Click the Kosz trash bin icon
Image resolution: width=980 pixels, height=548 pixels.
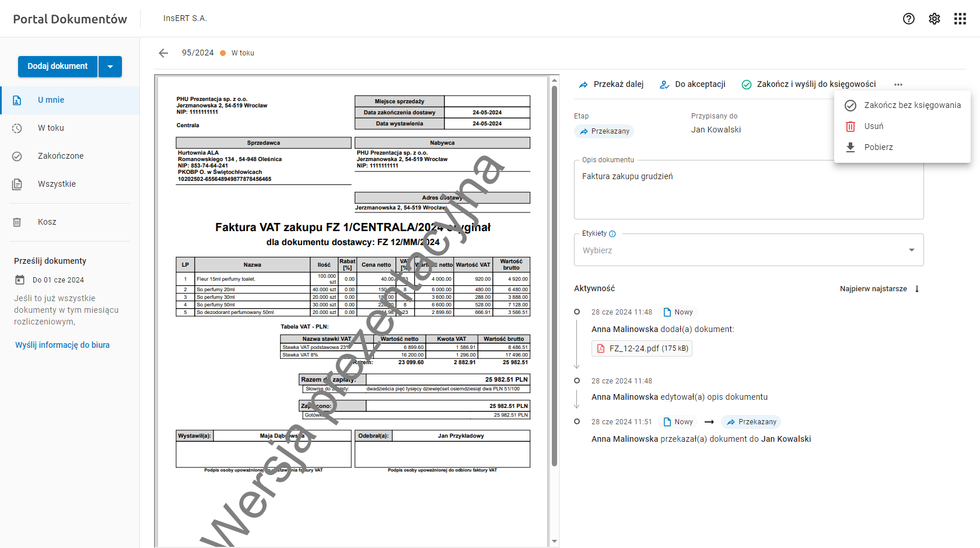[x=17, y=222]
